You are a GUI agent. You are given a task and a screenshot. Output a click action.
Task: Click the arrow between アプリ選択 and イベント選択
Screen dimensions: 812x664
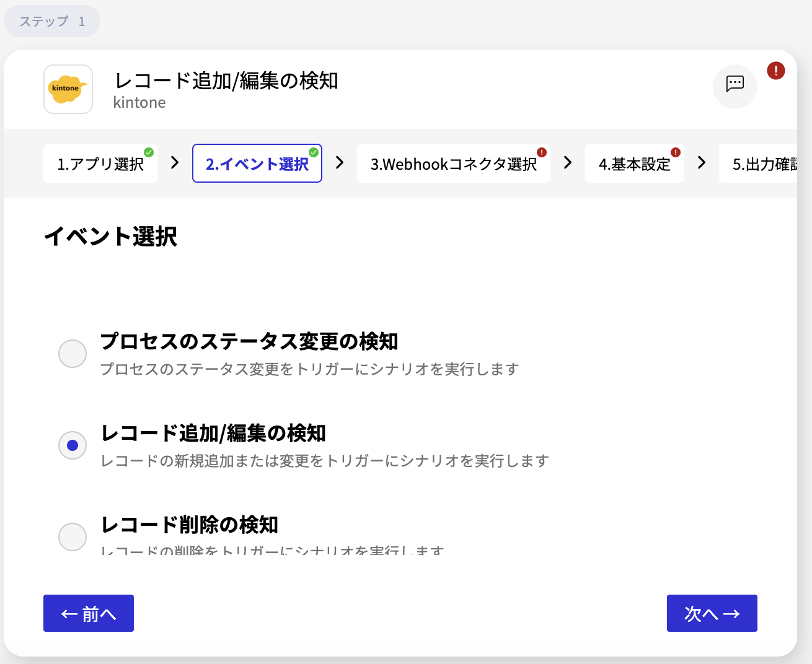coord(174,163)
